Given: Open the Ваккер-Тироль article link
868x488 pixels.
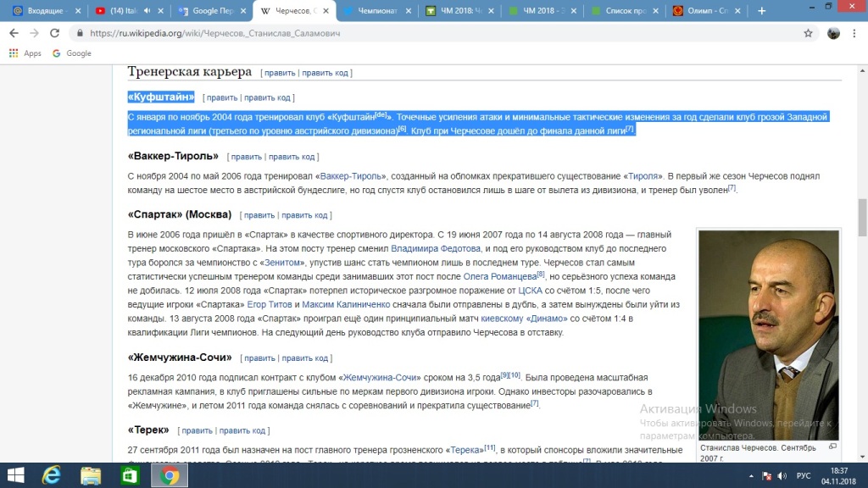Looking at the screenshot, I should (351, 176).
